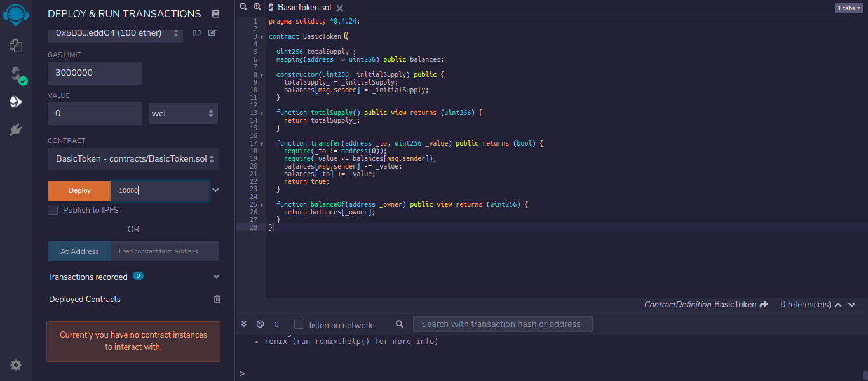The image size is (868, 381).
Task: Toggle listen on network checkbox
Action: point(299,324)
